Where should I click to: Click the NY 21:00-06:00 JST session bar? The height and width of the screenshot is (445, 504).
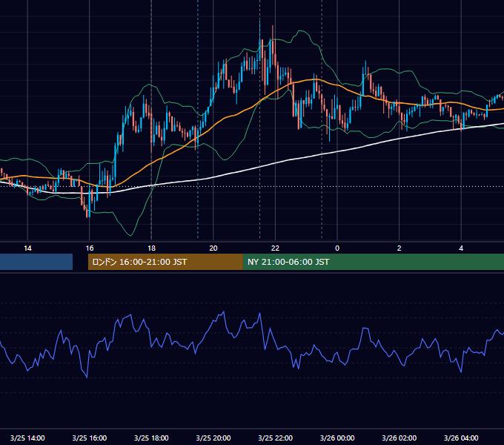click(x=374, y=262)
